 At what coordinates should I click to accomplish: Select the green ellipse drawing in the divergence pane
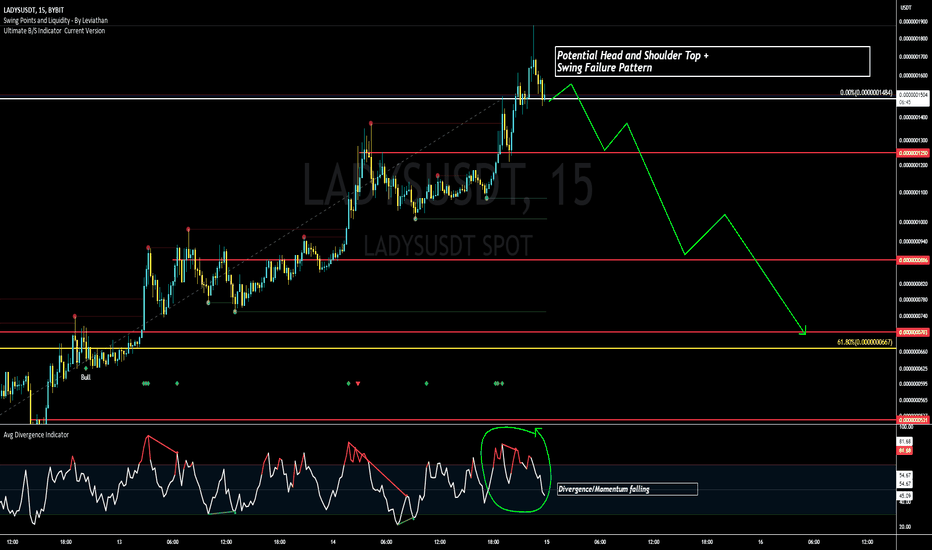(516, 469)
